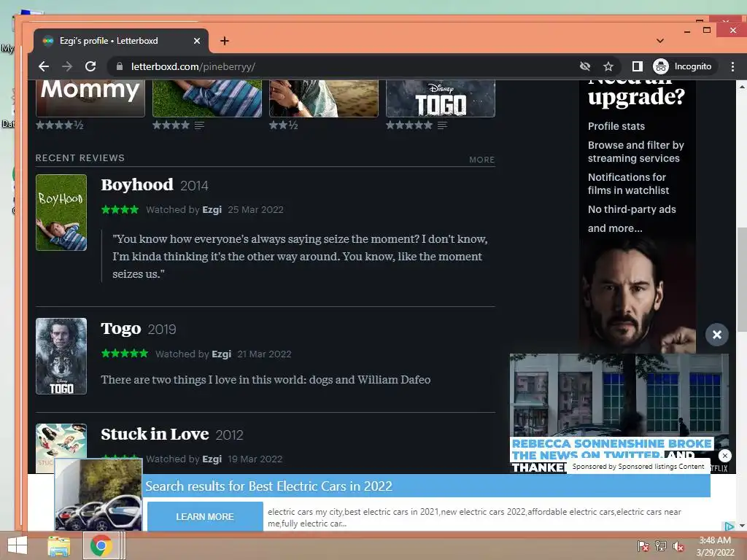Click the electric cars ad image
The image size is (747, 560).
click(x=98, y=495)
